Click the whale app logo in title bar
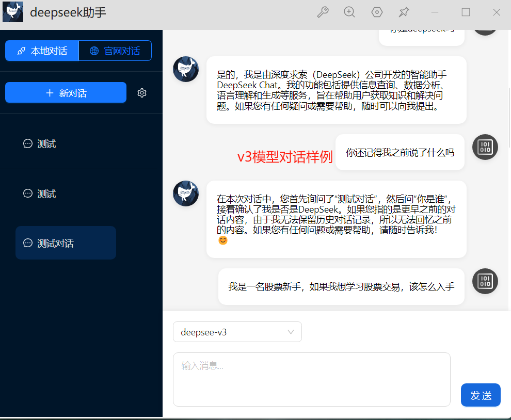511x420 pixels. [x=13, y=12]
